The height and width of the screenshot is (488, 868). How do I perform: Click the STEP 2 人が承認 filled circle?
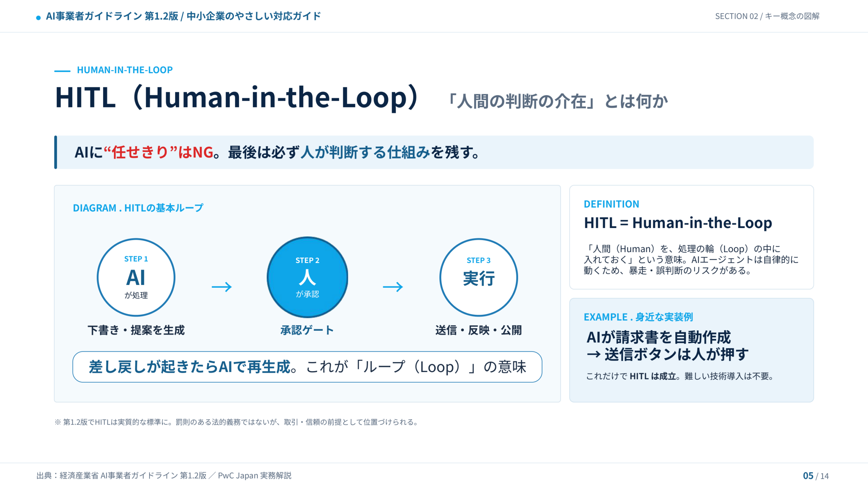tap(307, 277)
